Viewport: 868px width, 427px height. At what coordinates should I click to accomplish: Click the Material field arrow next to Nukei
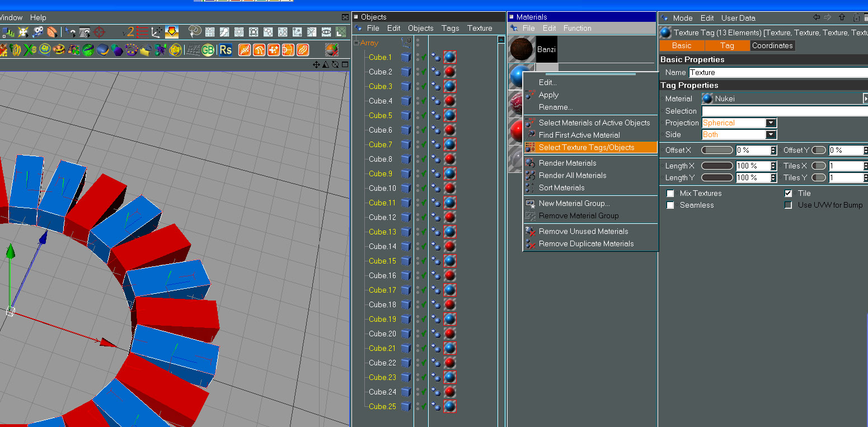coord(865,98)
